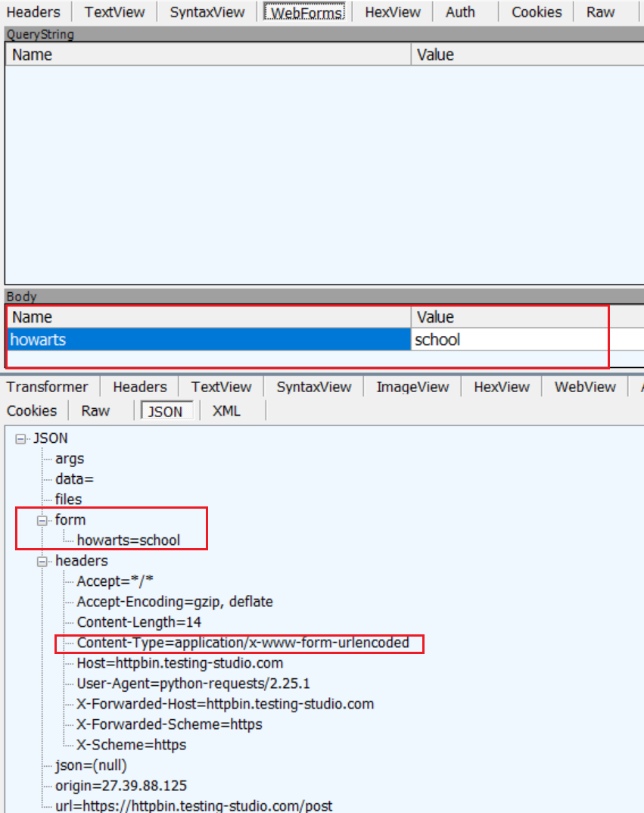Click the Content-Length=14 tree entry
Screen dimensions: 644x813
click(x=138, y=622)
